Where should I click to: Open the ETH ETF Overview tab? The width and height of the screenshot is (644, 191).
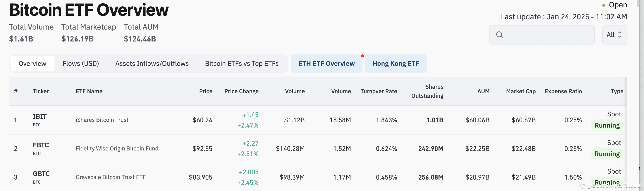tap(327, 63)
